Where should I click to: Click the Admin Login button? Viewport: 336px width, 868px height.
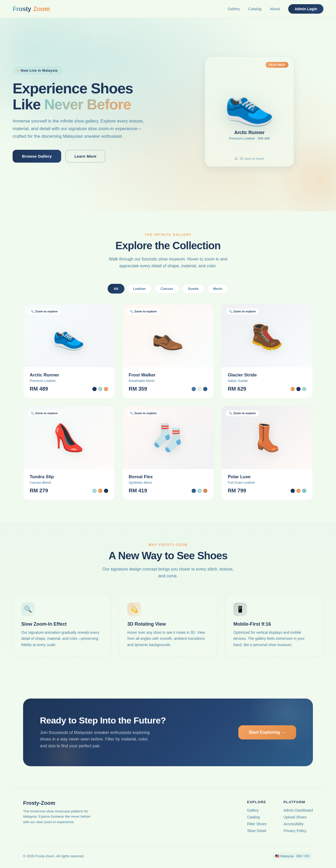(306, 9)
